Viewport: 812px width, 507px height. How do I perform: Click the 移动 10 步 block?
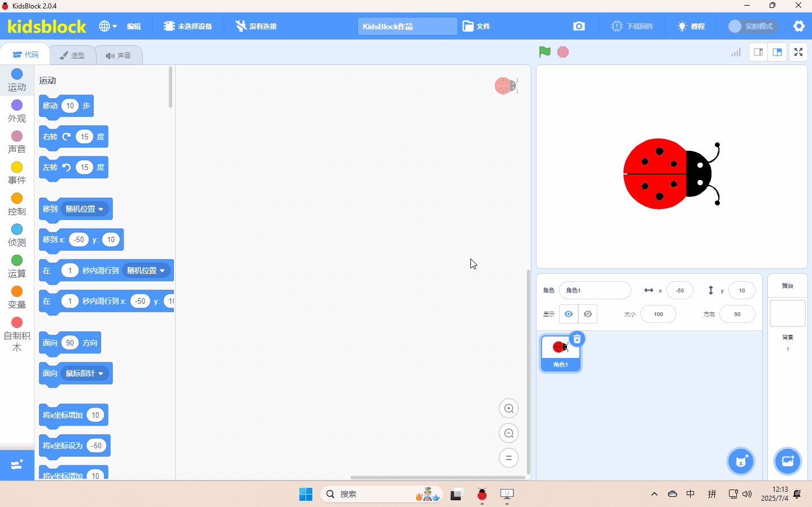tap(66, 106)
